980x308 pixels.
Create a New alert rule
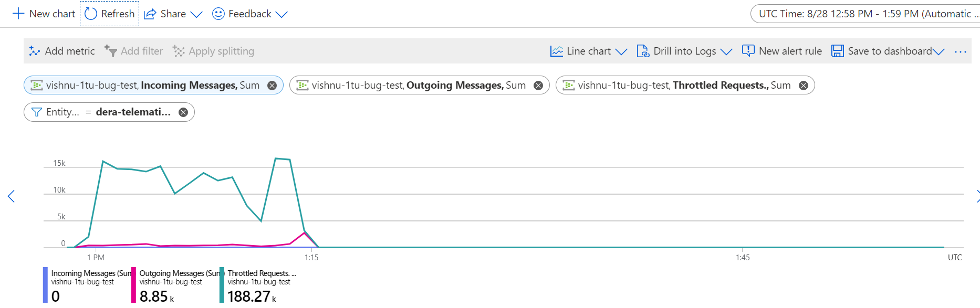pyautogui.click(x=782, y=51)
